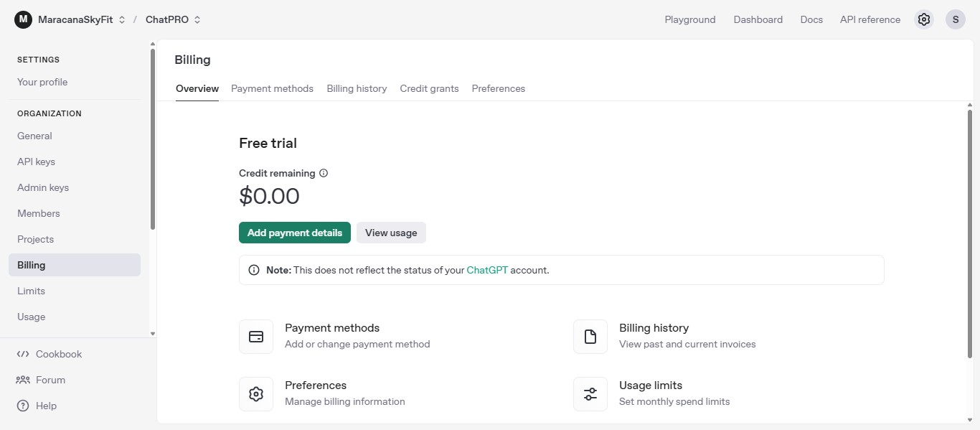The height and width of the screenshot is (430, 980).
Task: Click the sidebar scroll up arrow
Action: [152, 45]
